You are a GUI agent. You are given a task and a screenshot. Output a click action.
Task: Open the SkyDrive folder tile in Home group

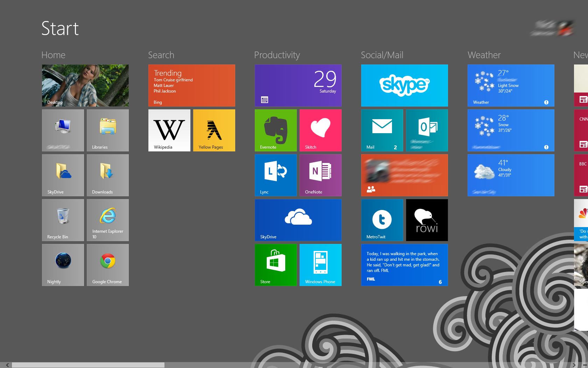coord(63,175)
